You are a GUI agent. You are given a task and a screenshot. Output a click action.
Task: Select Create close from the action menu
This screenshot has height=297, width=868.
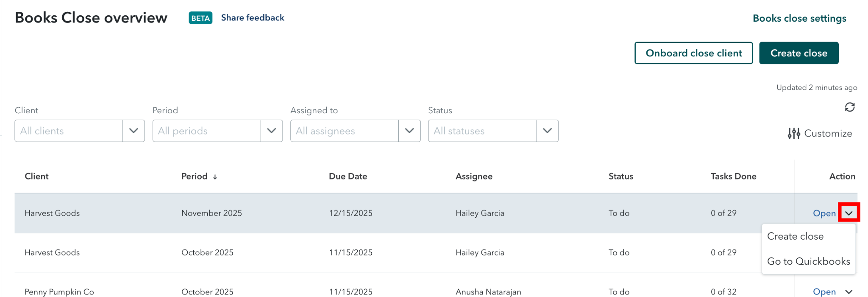(795, 236)
